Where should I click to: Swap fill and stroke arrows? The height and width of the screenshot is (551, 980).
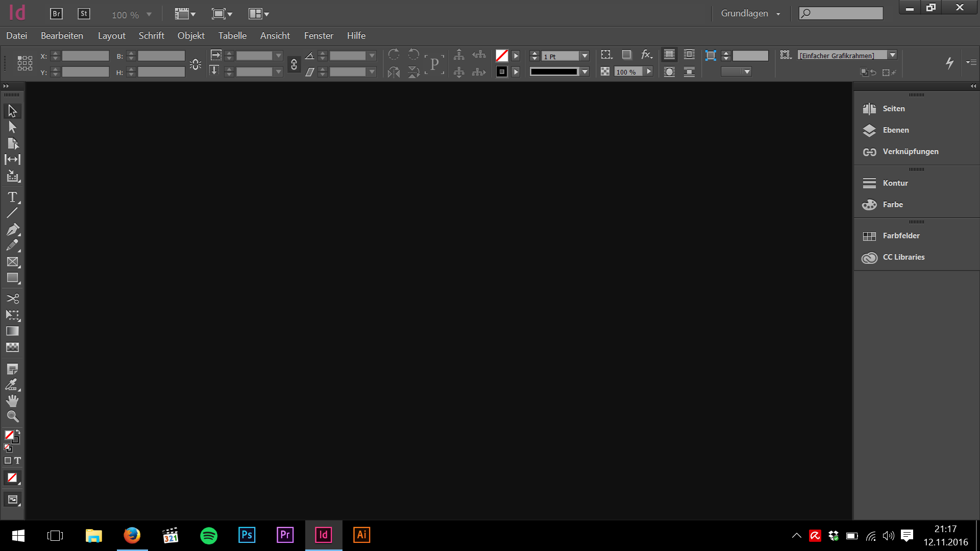[x=18, y=432]
